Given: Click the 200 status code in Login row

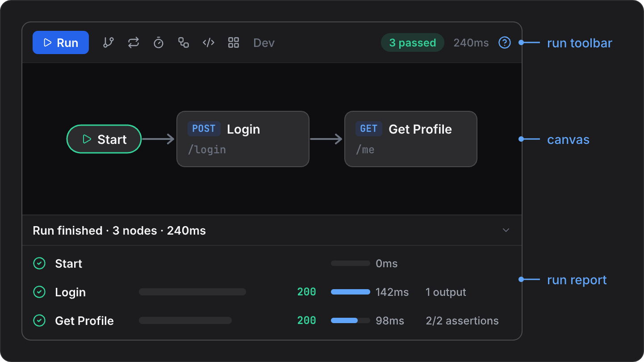Looking at the screenshot, I should pos(307,292).
